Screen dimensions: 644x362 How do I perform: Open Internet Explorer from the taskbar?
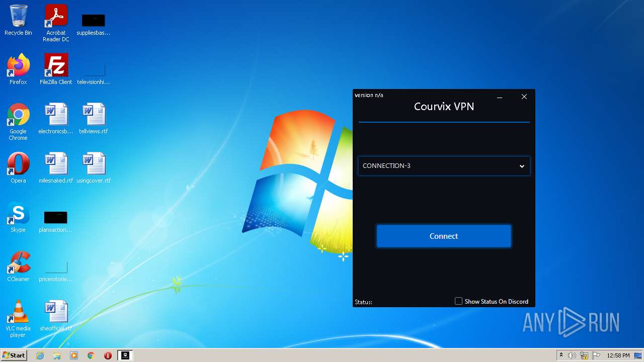point(40,355)
